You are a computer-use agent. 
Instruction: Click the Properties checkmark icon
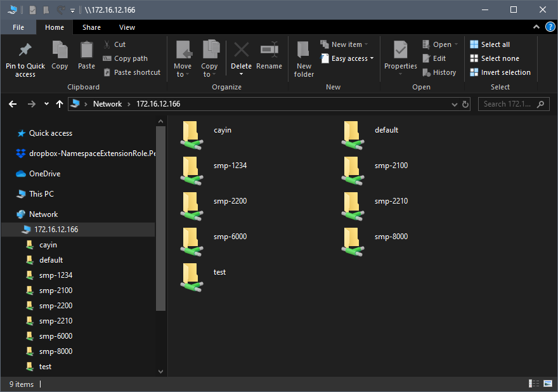coord(401,50)
